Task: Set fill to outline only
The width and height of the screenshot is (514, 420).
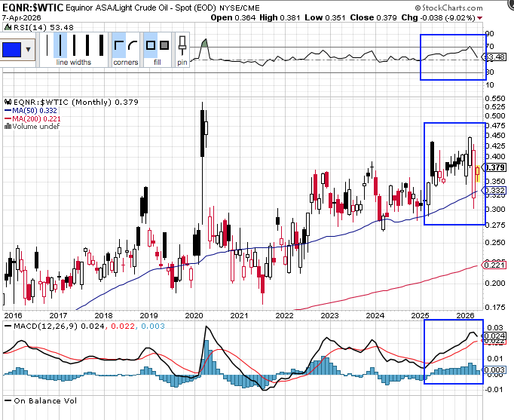Action: click(x=151, y=45)
